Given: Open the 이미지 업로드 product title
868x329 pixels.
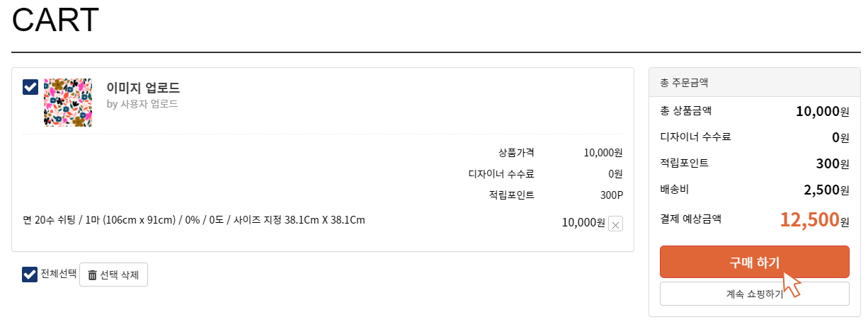Looking at the screenshot, I should coord(143,88).
